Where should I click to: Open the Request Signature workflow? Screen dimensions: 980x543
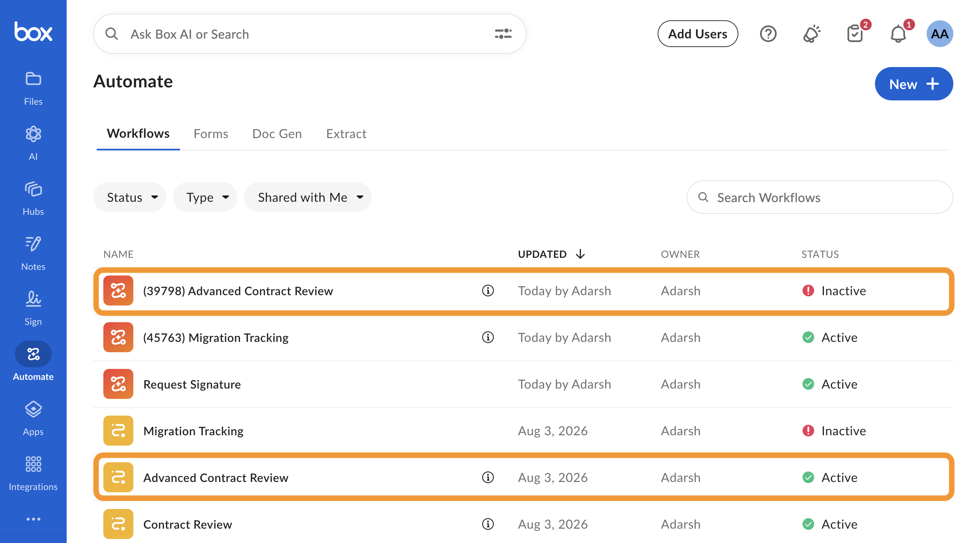pos(192,384)
